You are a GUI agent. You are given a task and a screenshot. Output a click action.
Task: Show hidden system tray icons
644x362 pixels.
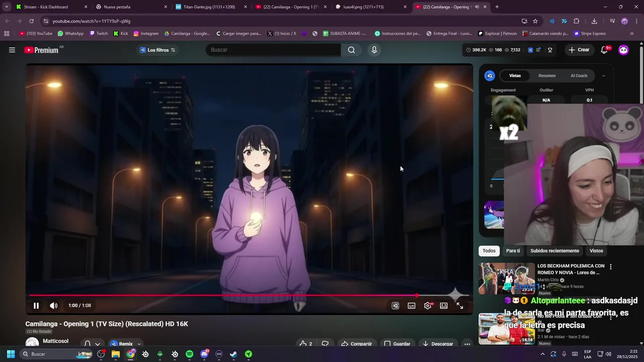point(543,354)
